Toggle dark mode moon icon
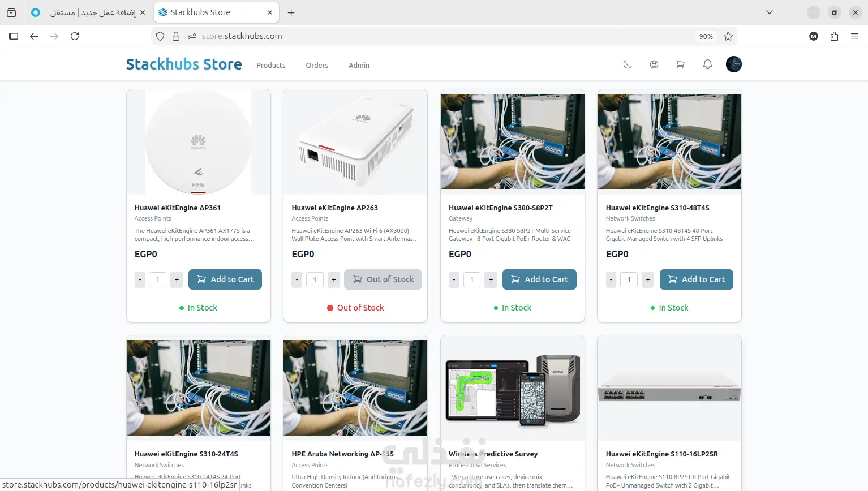 (x=628, y=64)
